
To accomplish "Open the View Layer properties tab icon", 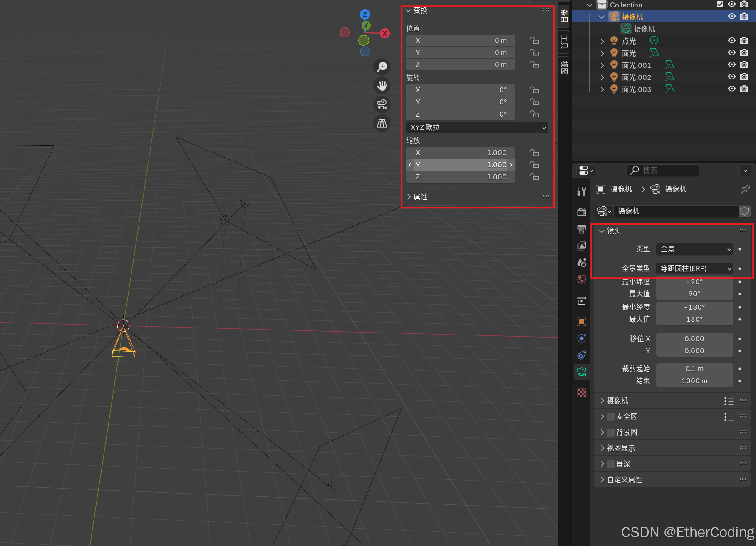I will [x=582, y=246].
